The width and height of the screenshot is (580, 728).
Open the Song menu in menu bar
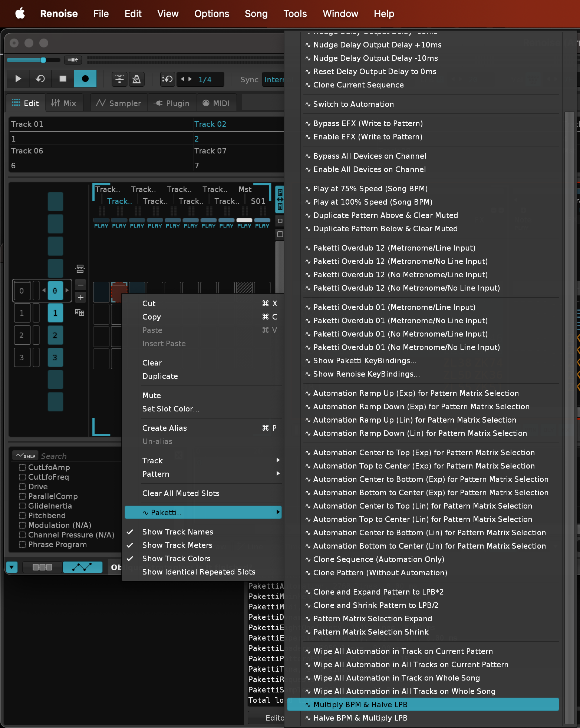click(256, 14)
